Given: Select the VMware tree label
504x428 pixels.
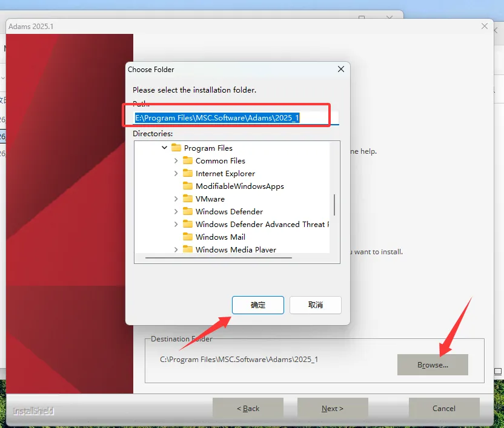Looking at the screenshot, I should coord(210,199).
